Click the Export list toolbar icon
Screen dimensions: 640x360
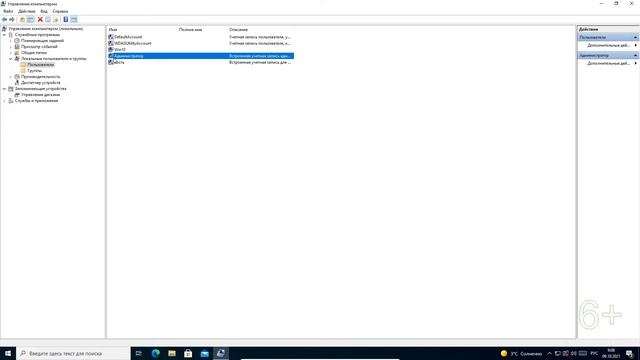(x=56, y=20)
